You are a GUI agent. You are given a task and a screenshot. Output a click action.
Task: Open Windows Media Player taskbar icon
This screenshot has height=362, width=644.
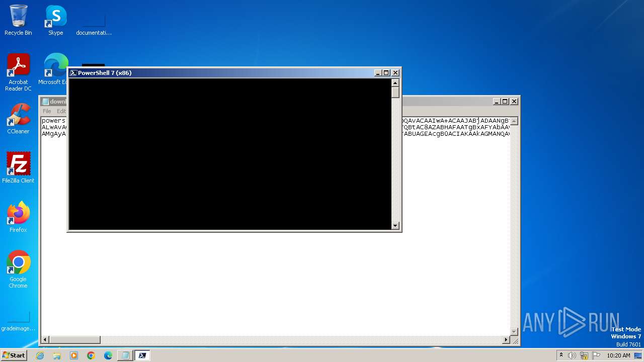point(74,355)
